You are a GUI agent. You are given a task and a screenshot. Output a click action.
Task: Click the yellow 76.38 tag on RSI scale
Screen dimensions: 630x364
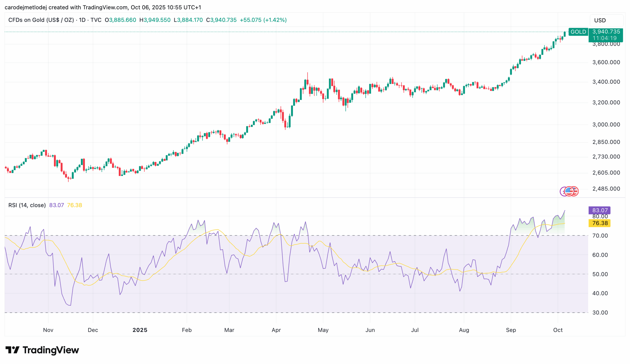tap(599, 223)
